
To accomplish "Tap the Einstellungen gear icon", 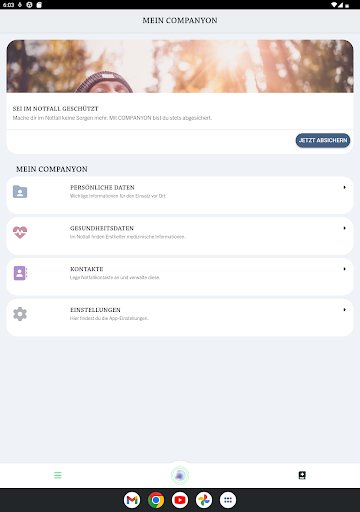I will [x=20, y=314].
